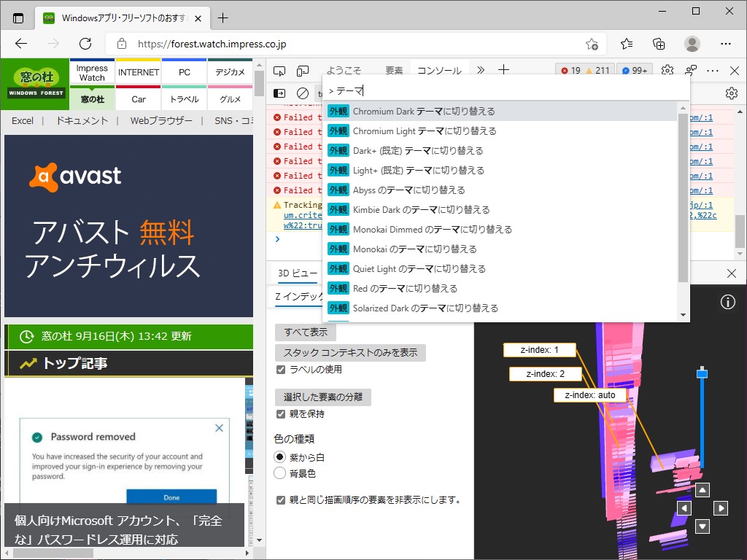Switch to the コンソール tab
Image resolution: width=747 pixels, height=560 pixels.
tap(438, 70)
